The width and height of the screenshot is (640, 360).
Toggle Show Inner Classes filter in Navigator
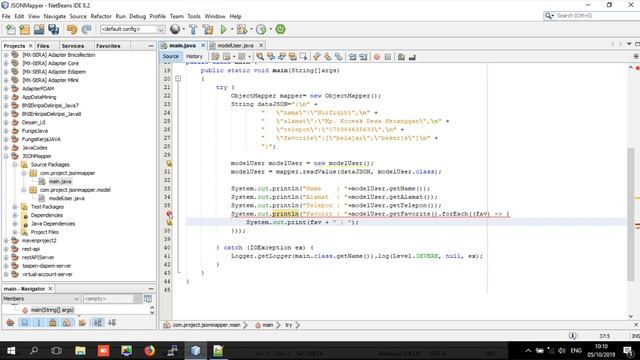67,323
